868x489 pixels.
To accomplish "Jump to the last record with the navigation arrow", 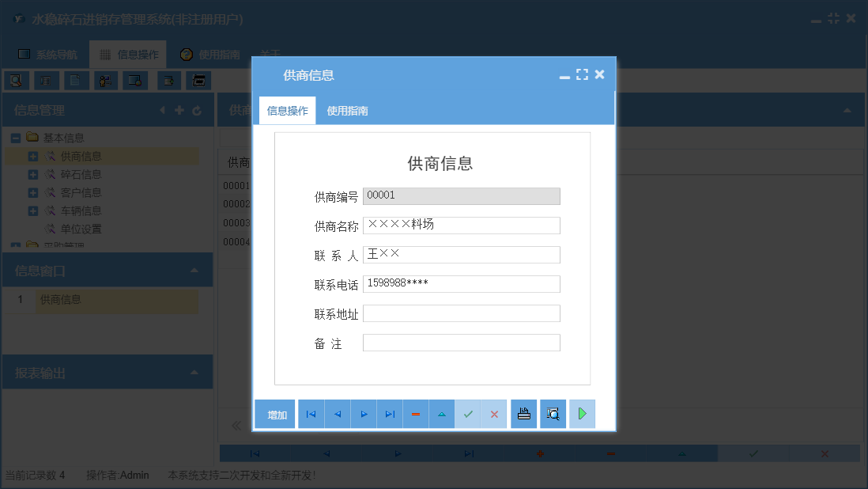I will (389, 413).
